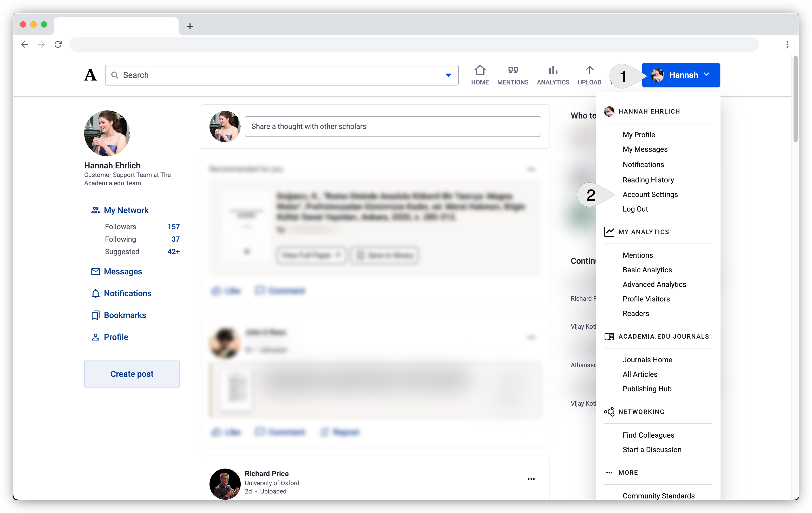
Task: Expand the search bar dropdown arrow
Action: point(448,75)
